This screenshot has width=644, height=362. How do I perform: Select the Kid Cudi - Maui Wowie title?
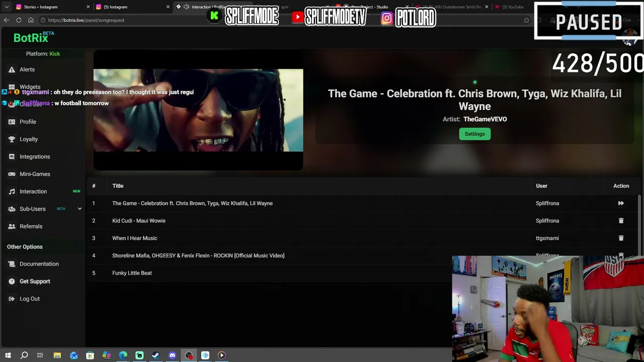pyautogui.click(x=139, y=221)
